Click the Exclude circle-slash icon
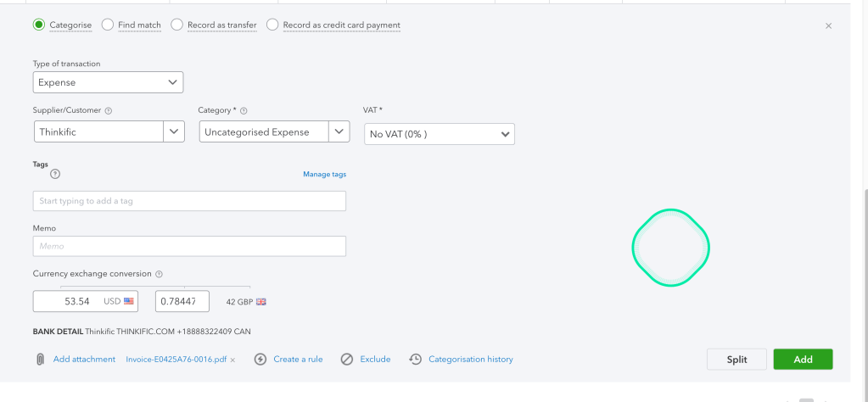The height and width of the screenshot is (402, 868). 346,360
